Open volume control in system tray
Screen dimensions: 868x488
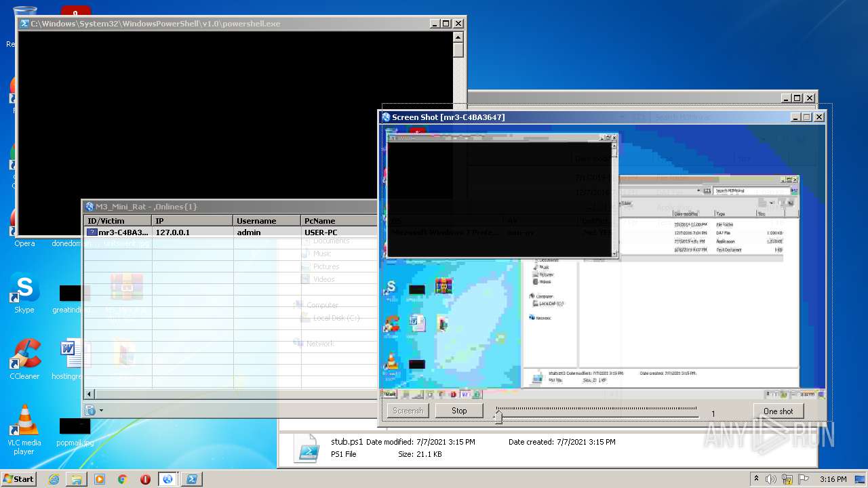coord(771,479)
